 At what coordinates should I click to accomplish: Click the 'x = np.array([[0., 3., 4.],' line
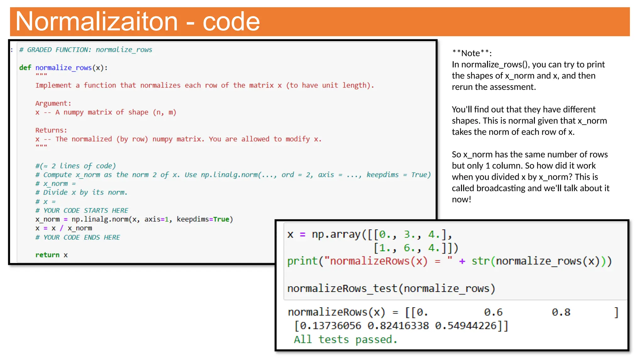pyautogui.click(x=369, y=234)
